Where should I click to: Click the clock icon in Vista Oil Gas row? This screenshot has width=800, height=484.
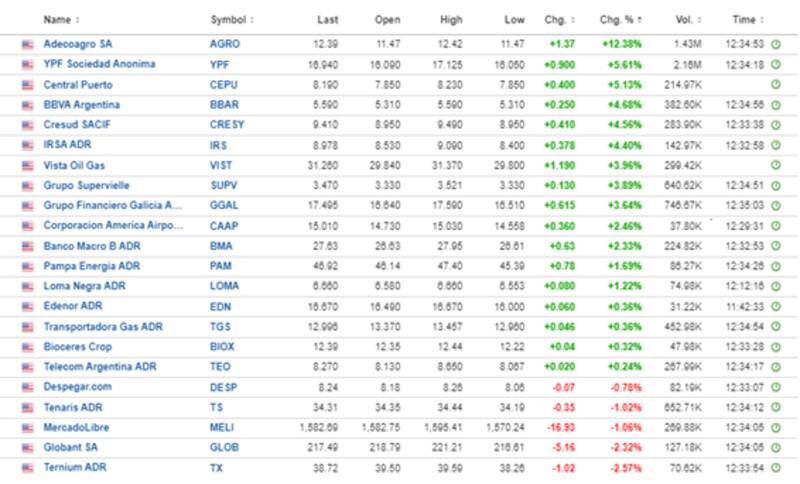tap(775, 165)
